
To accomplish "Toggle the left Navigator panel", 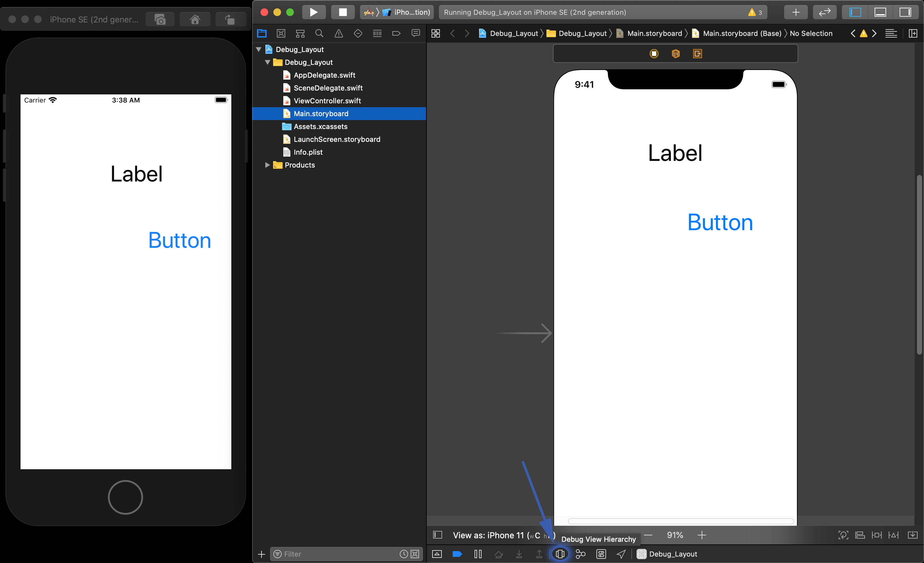I will click(x=855, y=12).
